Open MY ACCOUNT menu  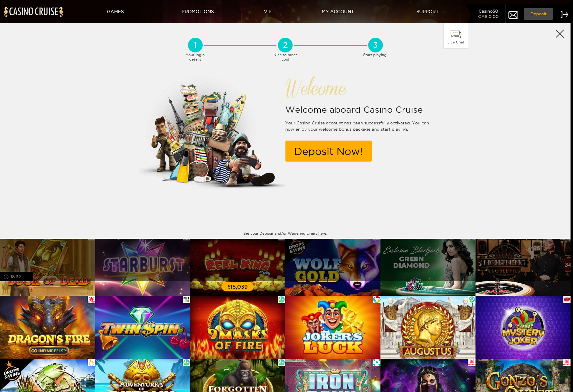click(x=338, y=12)
